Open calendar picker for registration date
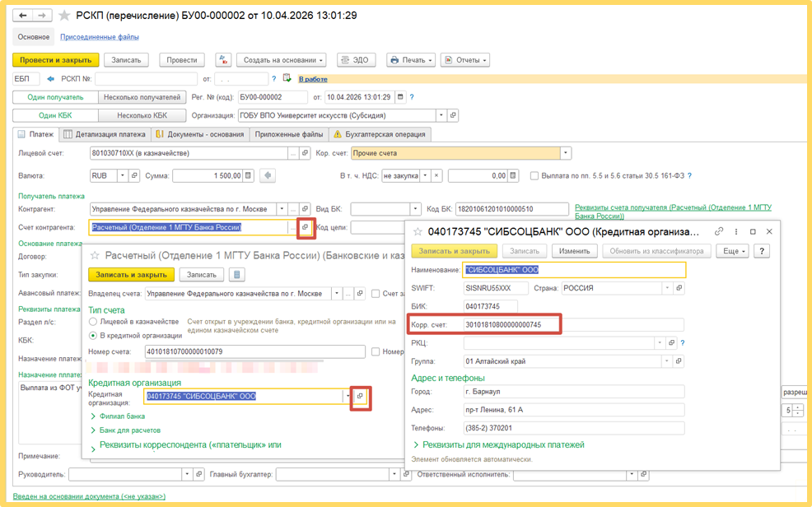This screenshot has height=507, width=812. 400,97
